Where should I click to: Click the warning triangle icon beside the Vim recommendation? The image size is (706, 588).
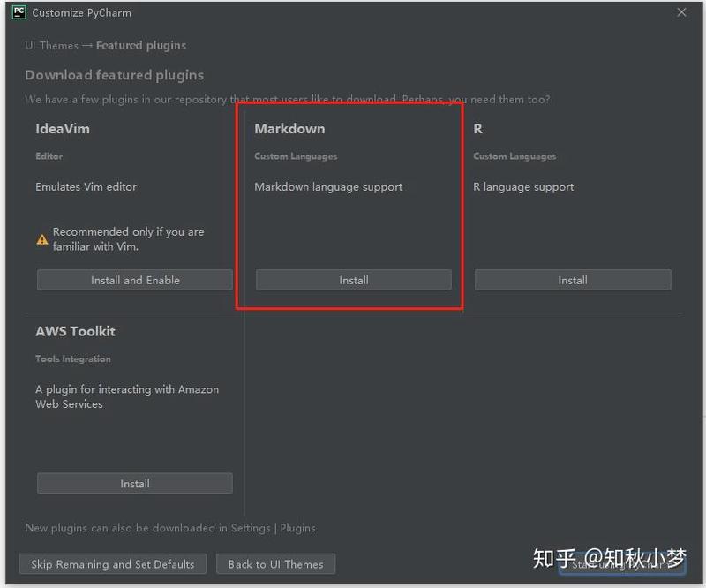(x=41, y=239)
